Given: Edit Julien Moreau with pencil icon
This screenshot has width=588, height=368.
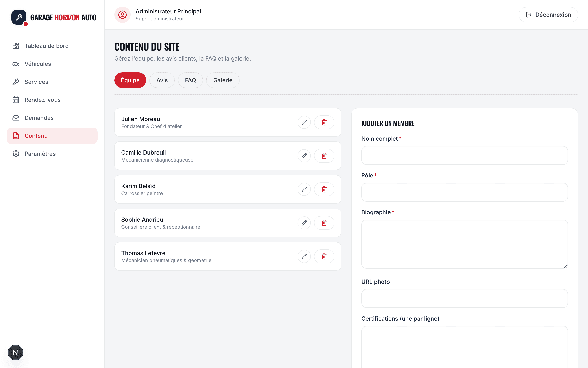Looking at the screenshot, I should pyautogui.click(x=304, y=122).
